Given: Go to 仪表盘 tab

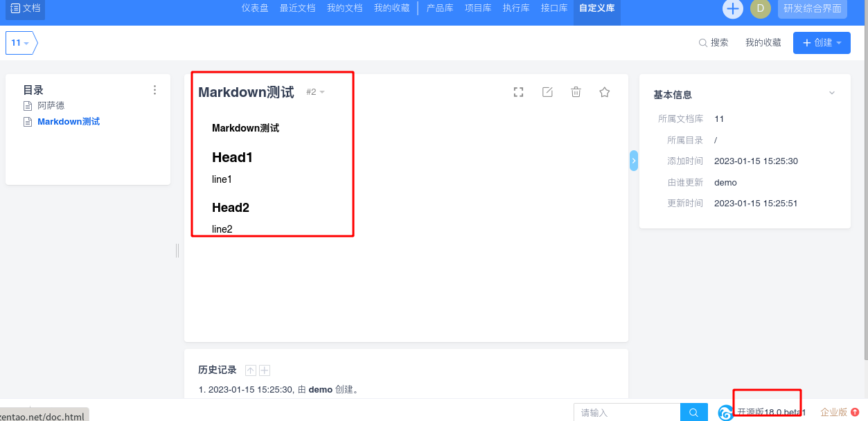Looking at the screenshot, I should coord(255,8).
